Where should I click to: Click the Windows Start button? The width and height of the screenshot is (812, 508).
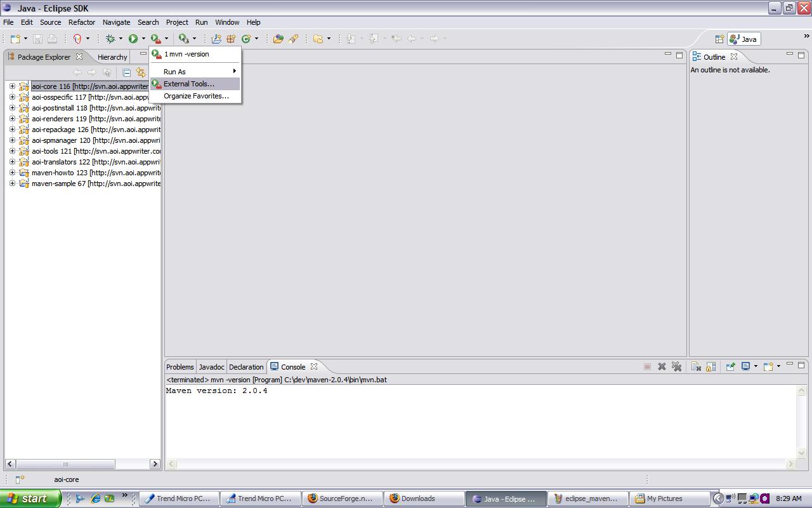point(29,498)
